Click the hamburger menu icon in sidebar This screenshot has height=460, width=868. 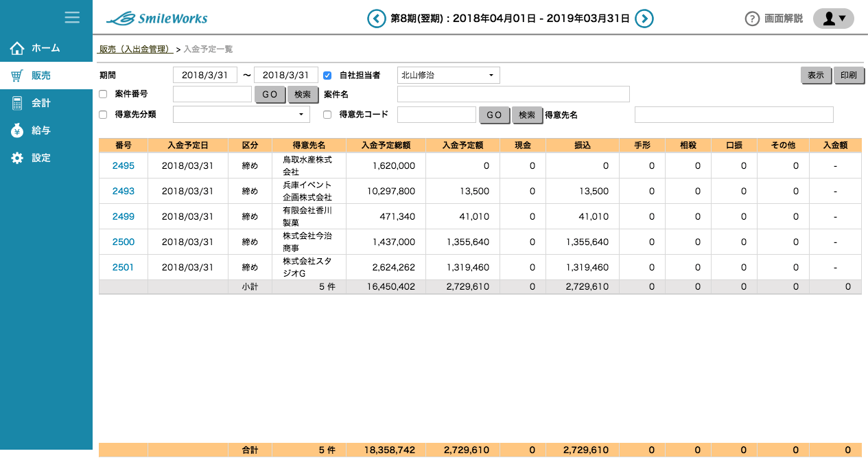pos(72,17)
